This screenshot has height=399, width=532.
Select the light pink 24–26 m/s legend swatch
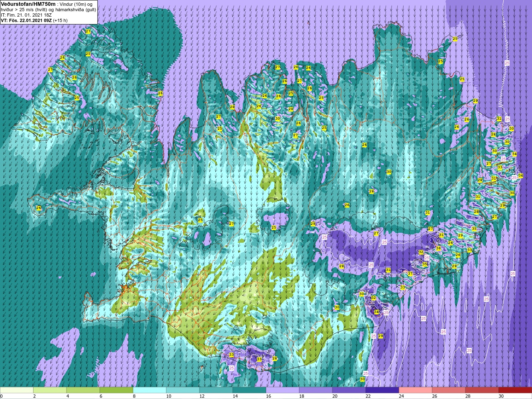416,390
